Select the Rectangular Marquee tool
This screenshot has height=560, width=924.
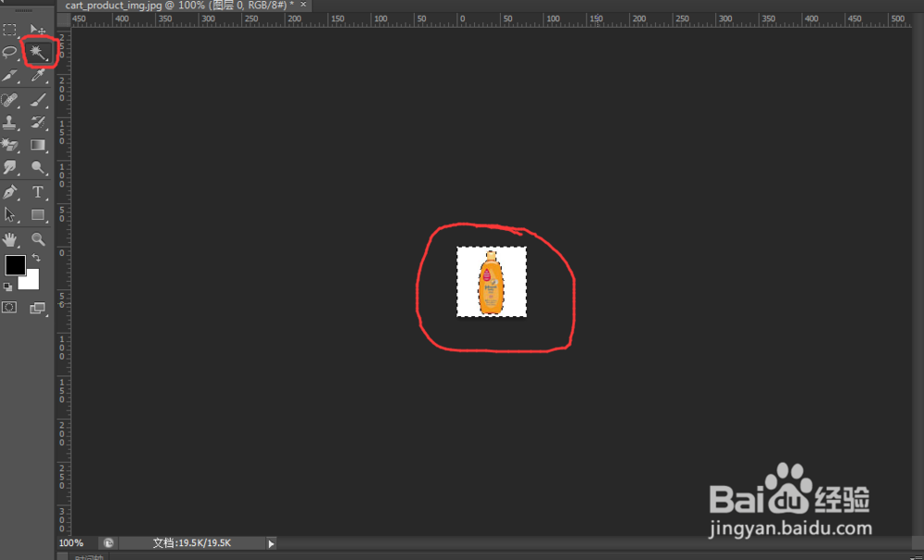[10, 30]
